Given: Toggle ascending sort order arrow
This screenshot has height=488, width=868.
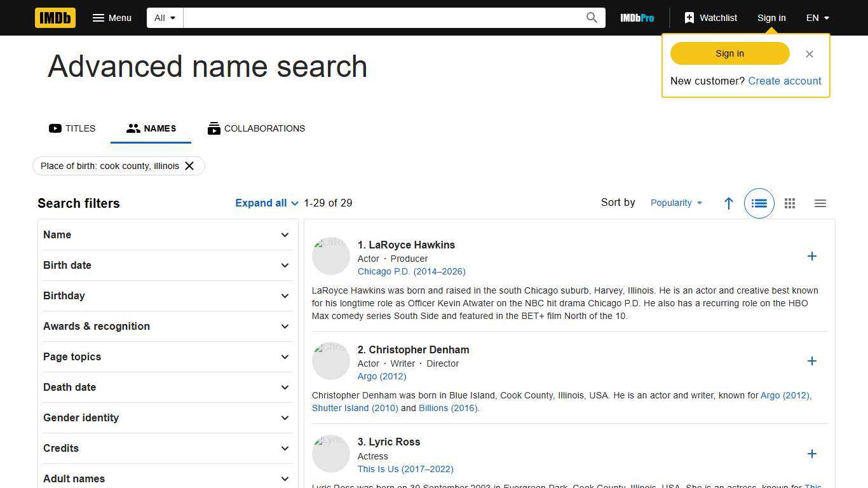Looking at the screenshot, I should point(728,203).
